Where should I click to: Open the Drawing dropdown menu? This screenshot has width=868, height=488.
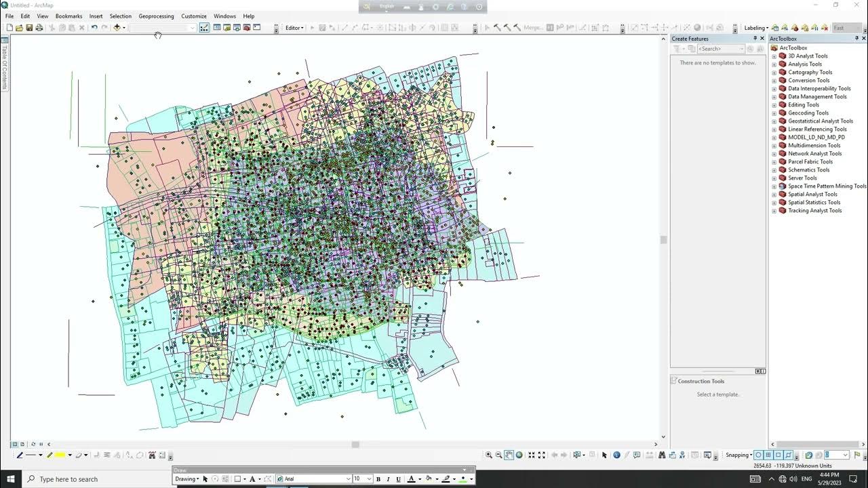(x=187, y=479)
